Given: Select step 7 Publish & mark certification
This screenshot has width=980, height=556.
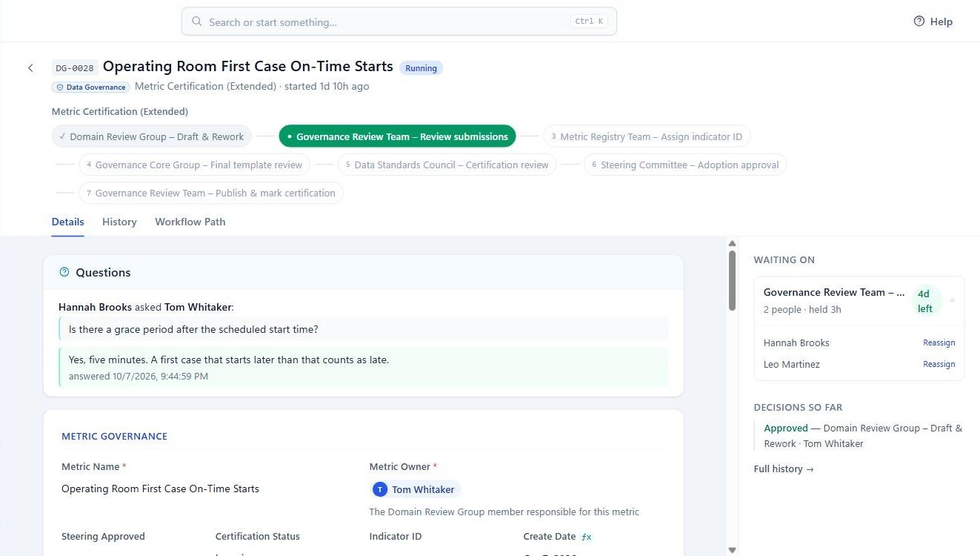Looking at the screenshot, I should pyautogui.click(x=210, y=193).
